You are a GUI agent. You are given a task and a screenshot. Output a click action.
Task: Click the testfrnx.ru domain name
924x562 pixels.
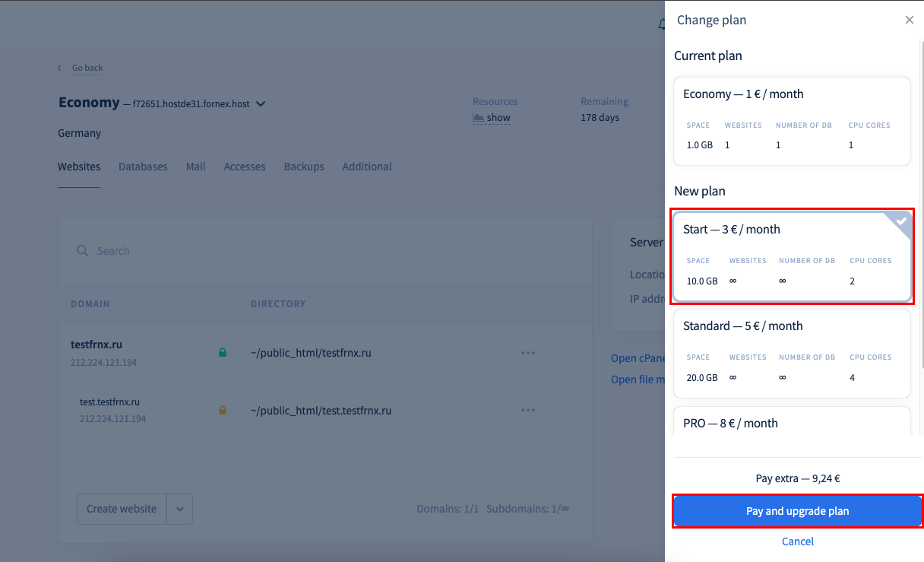[97, 345]
